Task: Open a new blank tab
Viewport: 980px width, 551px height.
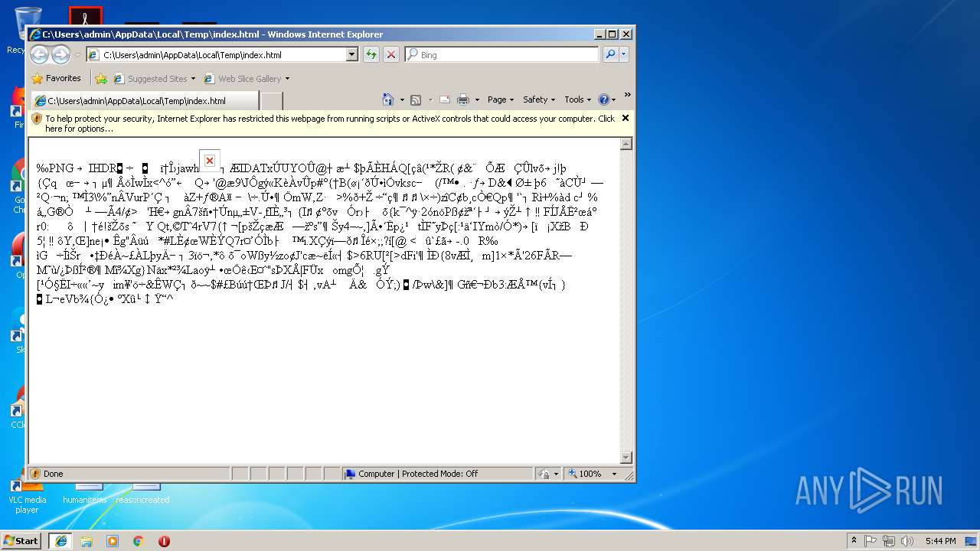Action: (x=272, y=101)
